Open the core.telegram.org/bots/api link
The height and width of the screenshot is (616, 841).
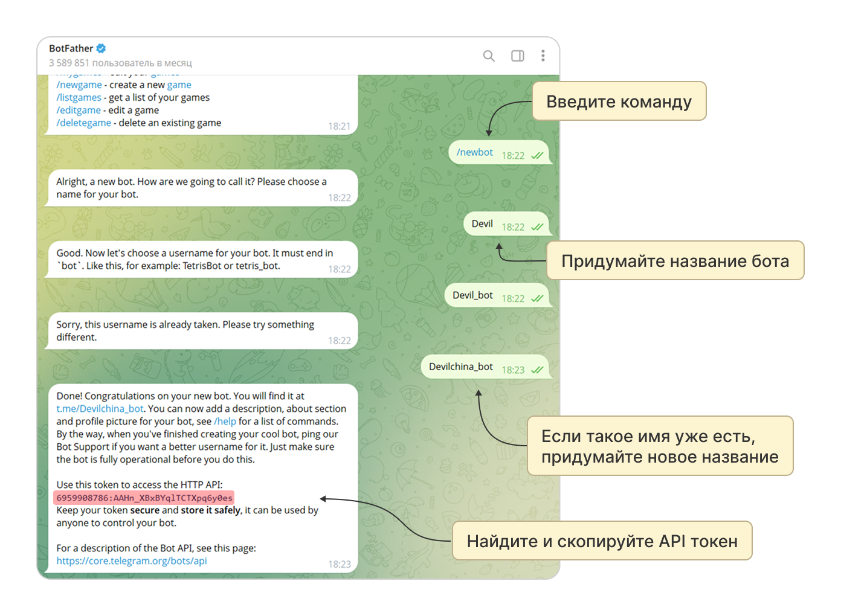(x=132, y=561)
